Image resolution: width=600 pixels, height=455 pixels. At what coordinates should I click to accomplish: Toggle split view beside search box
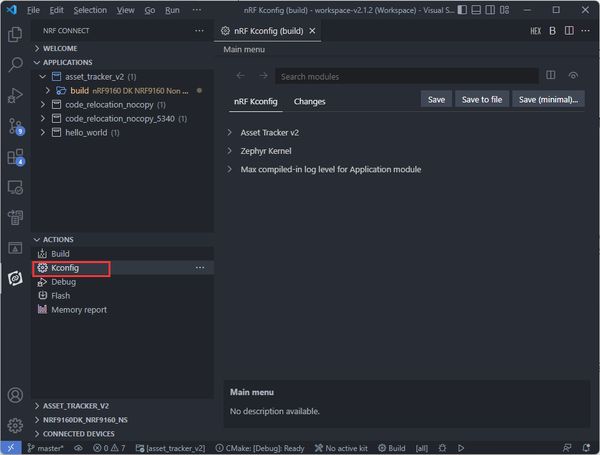[x=551, y=75]
